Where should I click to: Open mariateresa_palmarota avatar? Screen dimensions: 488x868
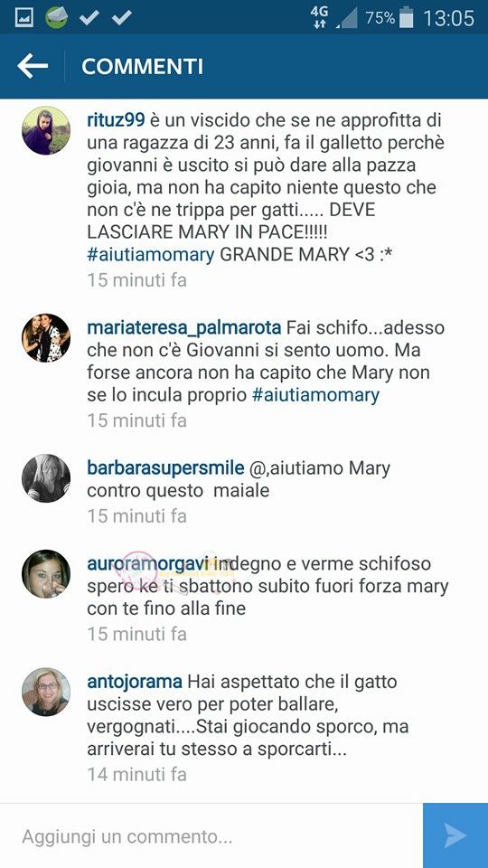[x=46, y=338]
